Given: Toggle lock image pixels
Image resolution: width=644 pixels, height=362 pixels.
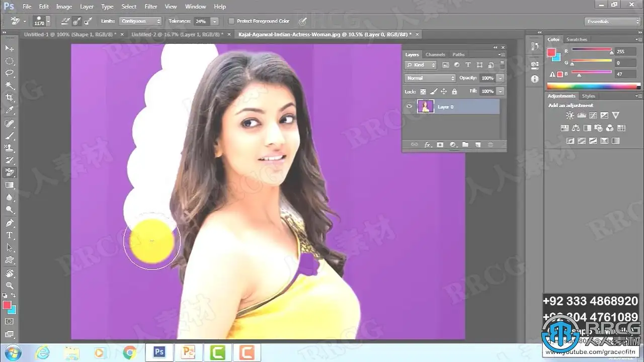Looking at the screenshot, I should point(433,92).
